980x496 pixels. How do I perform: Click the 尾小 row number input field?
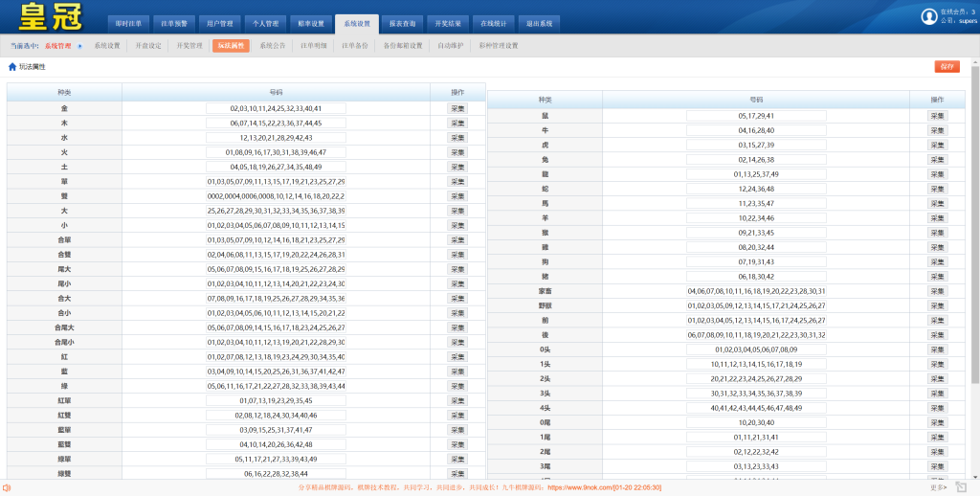(276, 284)
